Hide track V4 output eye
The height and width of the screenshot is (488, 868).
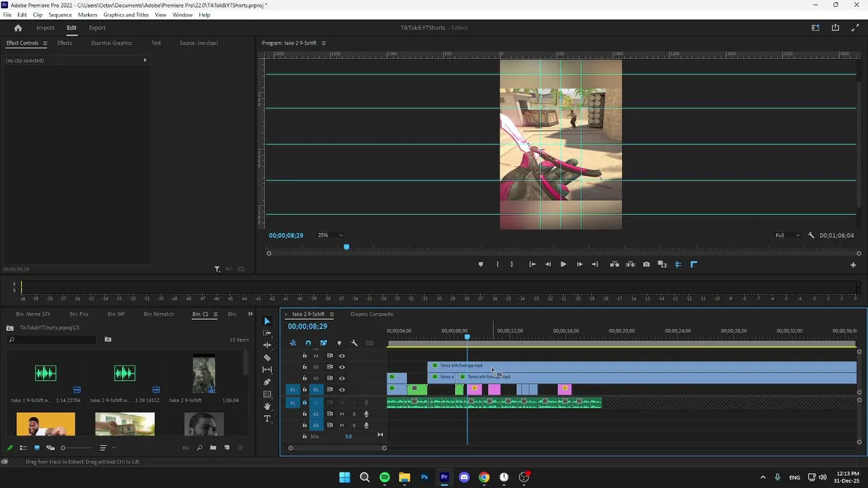(342, 356)
